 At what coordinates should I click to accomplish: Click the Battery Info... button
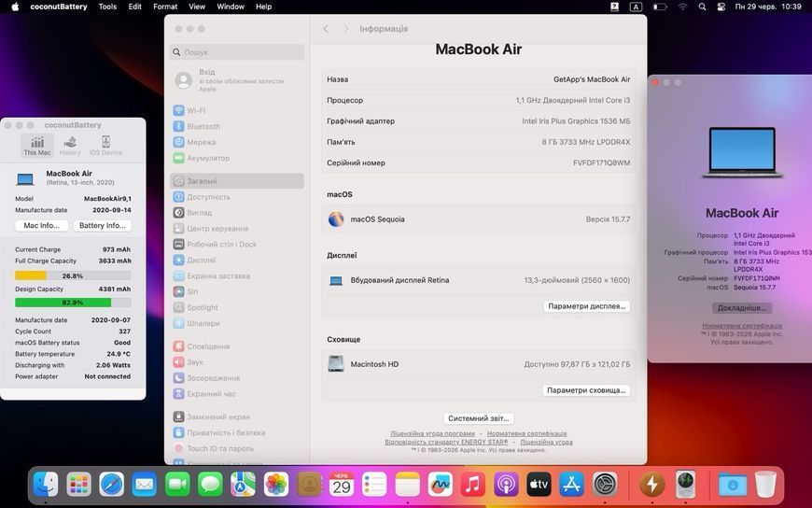click(103, 225)
